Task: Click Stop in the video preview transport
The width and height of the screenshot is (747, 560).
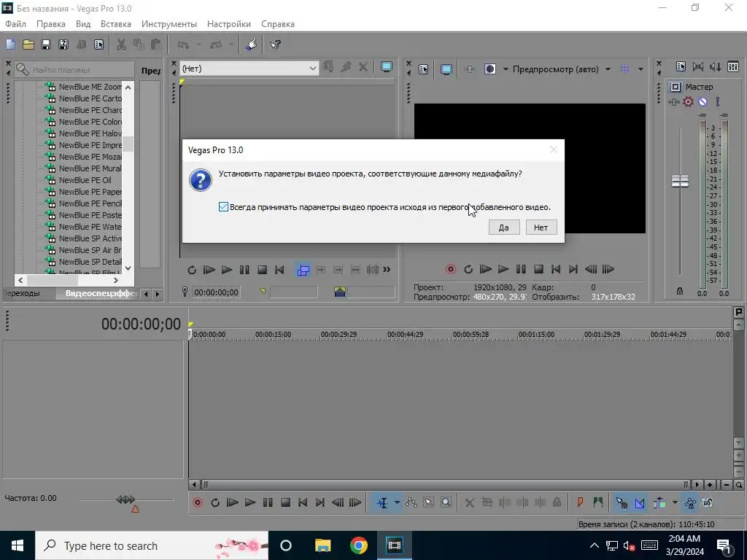Action: point(538,269)
